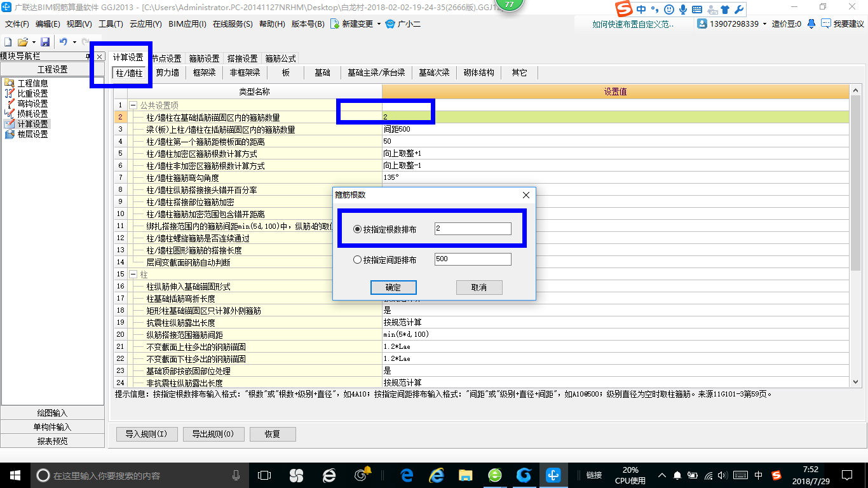Click the spacing input field containing 500
The width and height of the screenshot is (868, 488).
point(473,259)
